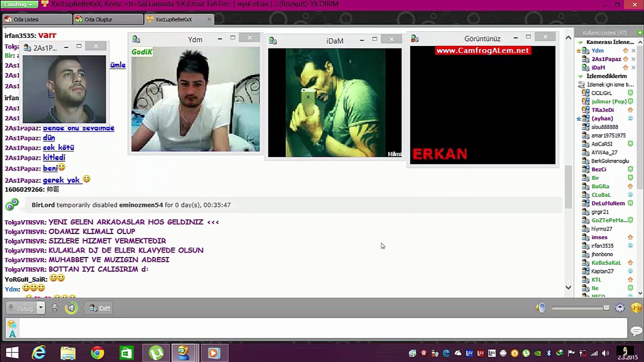Open the emoticon picker beside text box
This screenshot has height=362, width=644.
point(12,324)
